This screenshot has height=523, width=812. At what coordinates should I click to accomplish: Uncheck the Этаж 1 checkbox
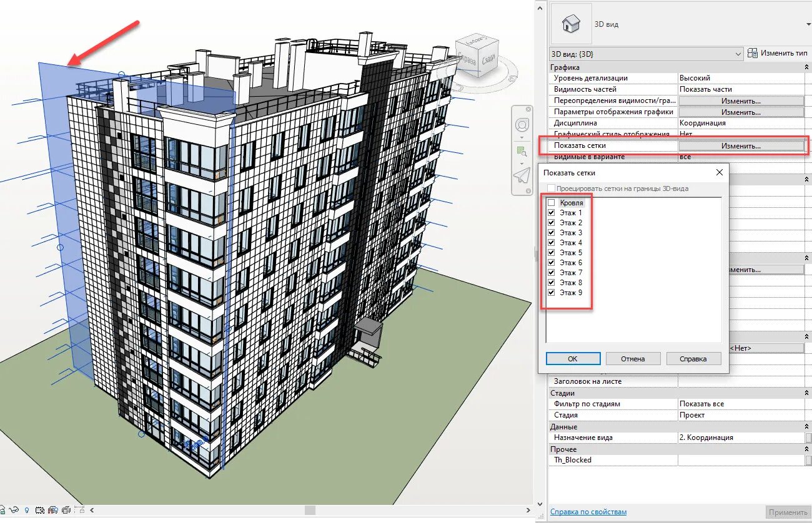coord(551,213)
